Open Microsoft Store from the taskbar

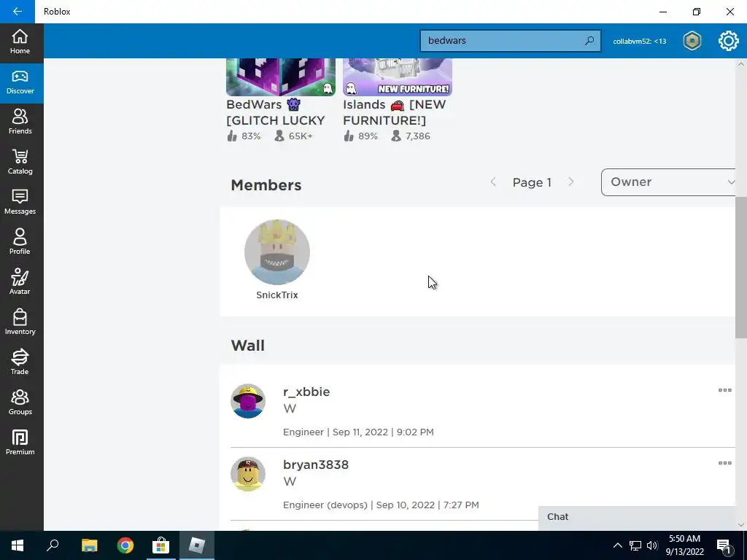(x=161, y=545)
